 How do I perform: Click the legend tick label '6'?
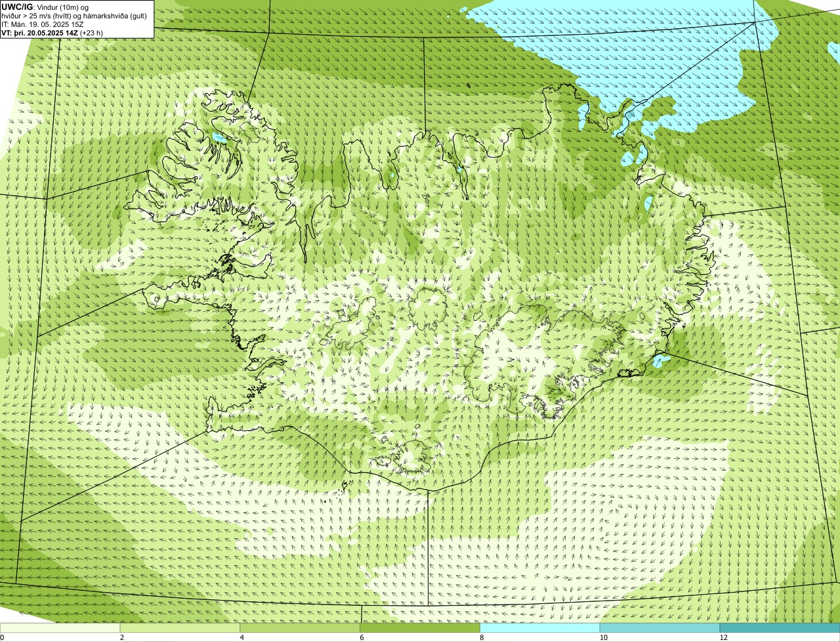pos(362,637)
